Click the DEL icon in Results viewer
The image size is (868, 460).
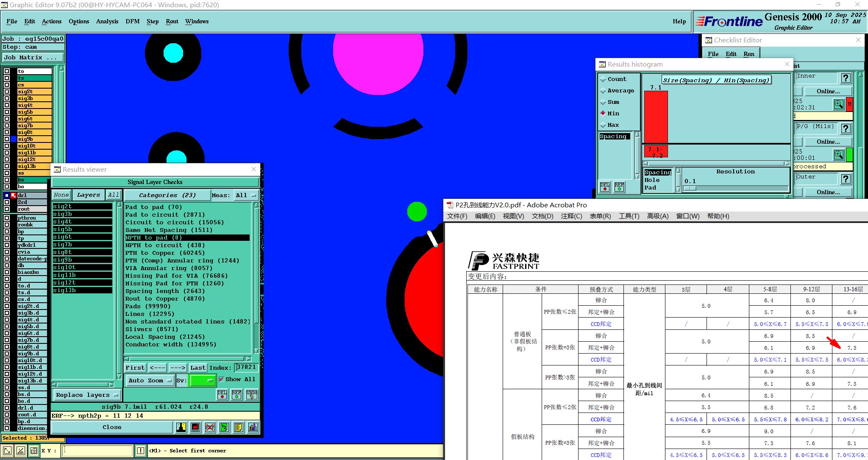222,395
